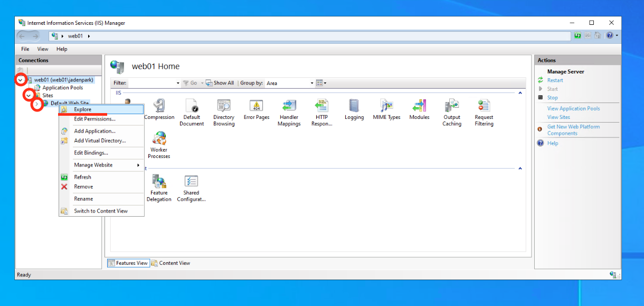Select Application Pools in Connections tree
Image resolution: width=644 pixels, height=306 pixels.
coord(62,88)
